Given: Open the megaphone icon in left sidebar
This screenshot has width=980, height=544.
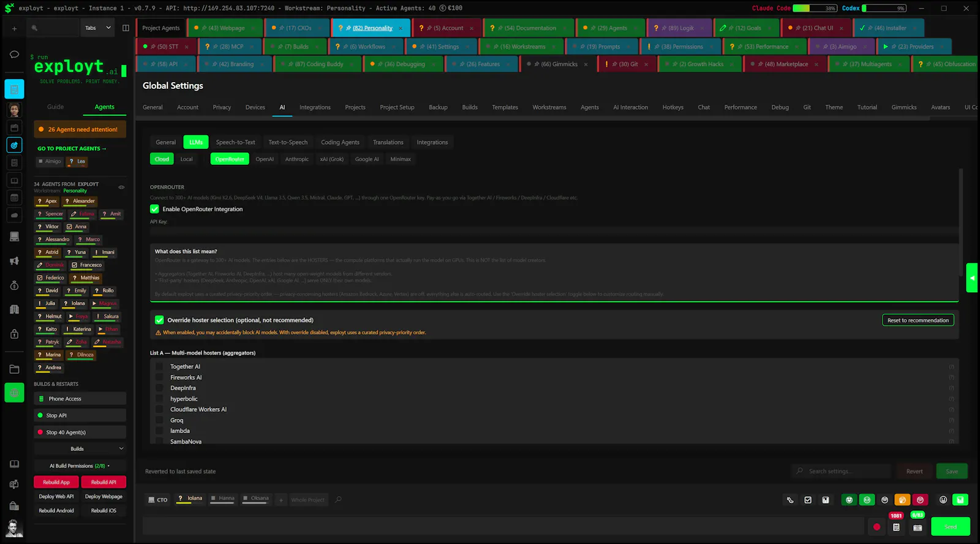Looking at the screenshot, I should [14, 261].
